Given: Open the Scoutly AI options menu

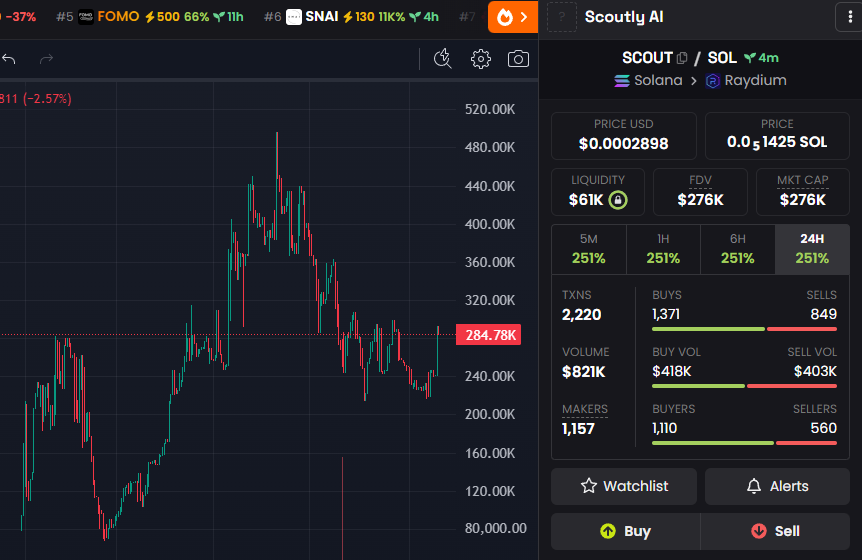Looking at the screenshot, I should [x=850, y=17].
